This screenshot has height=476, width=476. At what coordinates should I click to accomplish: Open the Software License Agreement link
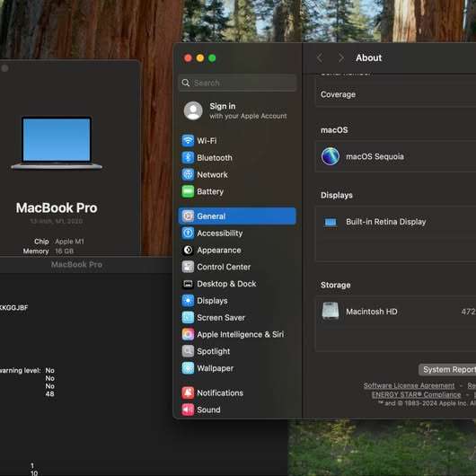click(x=409, y=385)
